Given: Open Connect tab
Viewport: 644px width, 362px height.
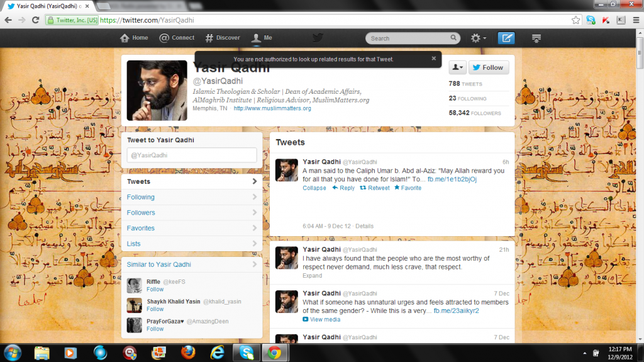Looking at the screenshot, I should coord(177,38).
